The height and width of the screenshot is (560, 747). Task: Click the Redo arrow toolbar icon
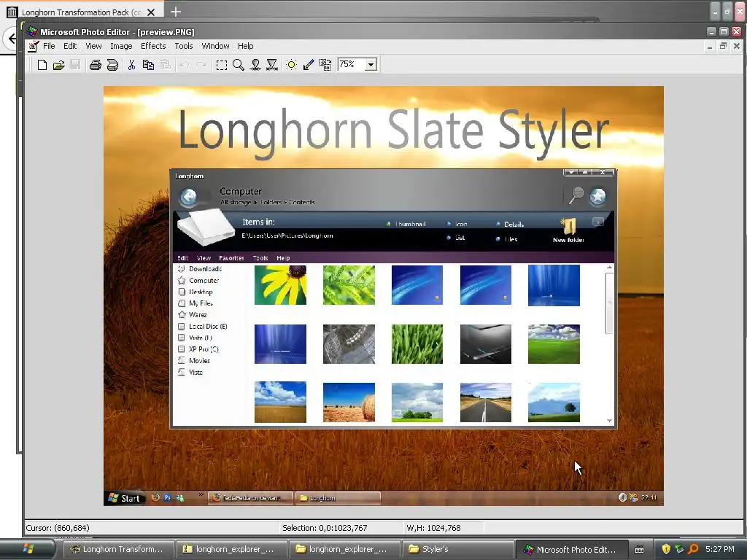[201, 65]
